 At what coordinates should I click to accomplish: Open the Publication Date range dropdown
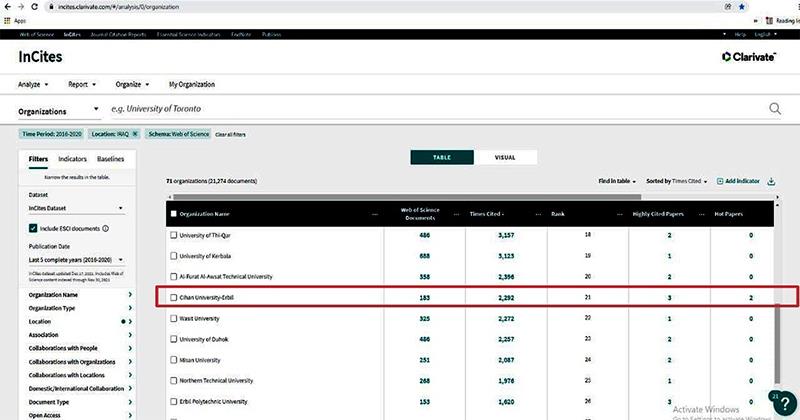click(x=76, y=260)
